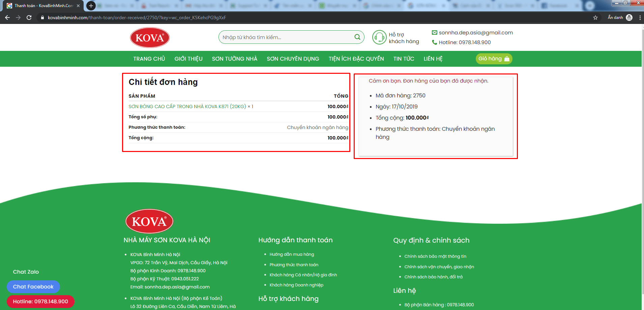The image size is (644, 310).
Task: Click the incognito profile icon
Action: click(x=629, y=17)
